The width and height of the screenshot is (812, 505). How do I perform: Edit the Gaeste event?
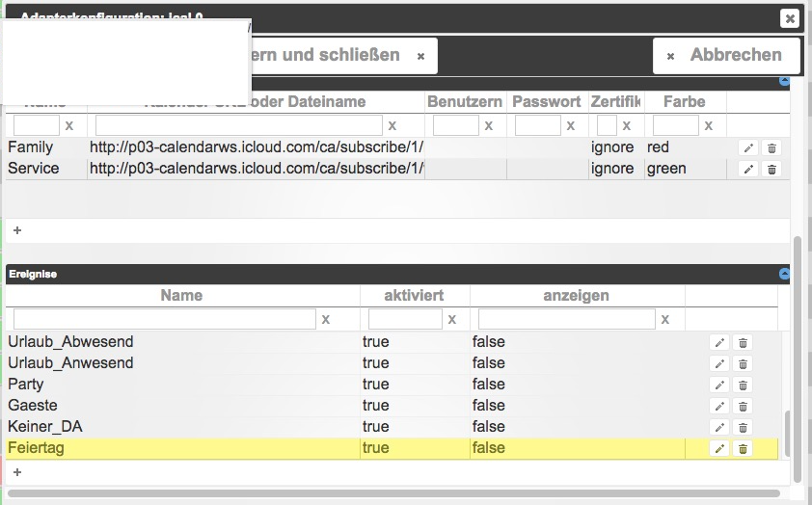click(719, 406)
